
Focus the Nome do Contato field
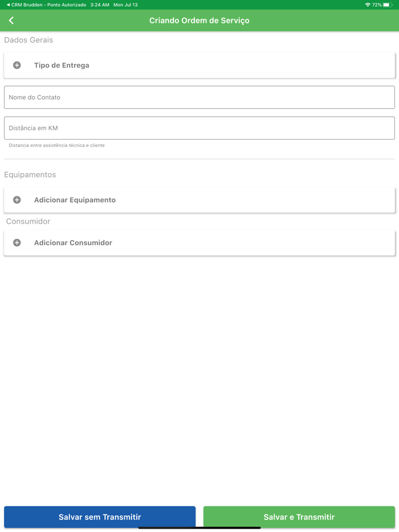pos(199,97)
